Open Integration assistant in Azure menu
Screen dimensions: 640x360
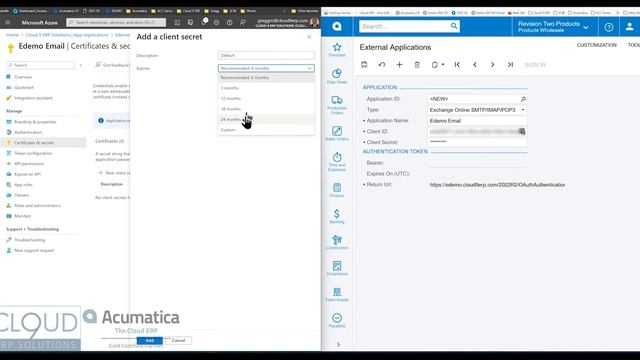coord(33,98)
